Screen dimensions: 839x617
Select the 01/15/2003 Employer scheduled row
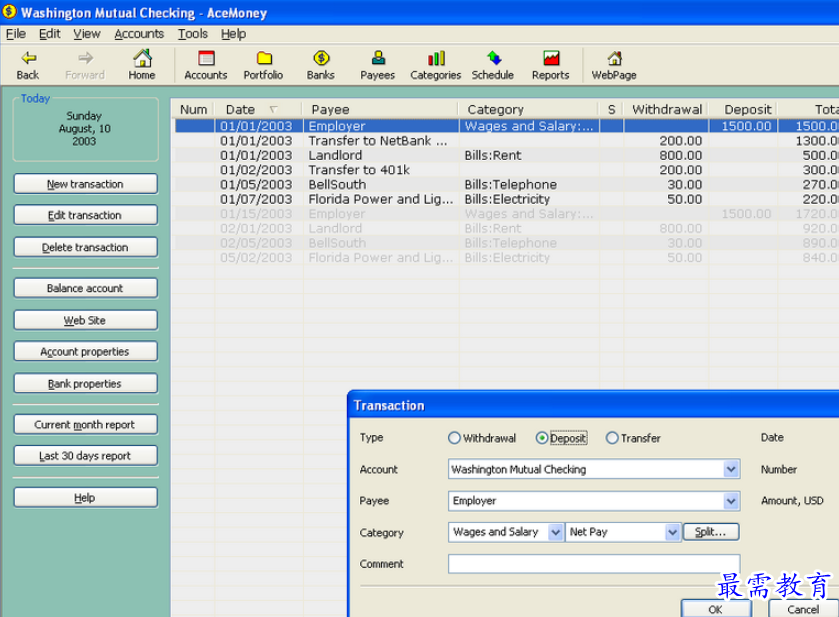[506, 214]
